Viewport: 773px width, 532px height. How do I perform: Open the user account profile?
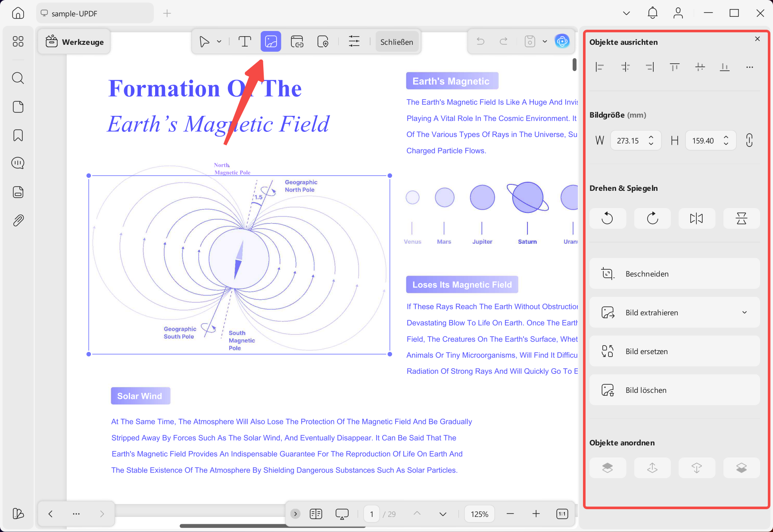pyautogui.click(x=678, y=13)
